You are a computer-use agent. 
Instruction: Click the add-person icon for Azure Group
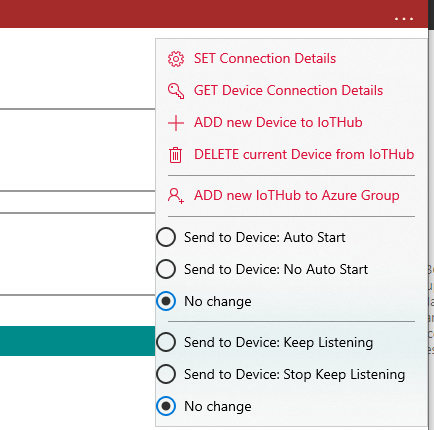(176, 196)
